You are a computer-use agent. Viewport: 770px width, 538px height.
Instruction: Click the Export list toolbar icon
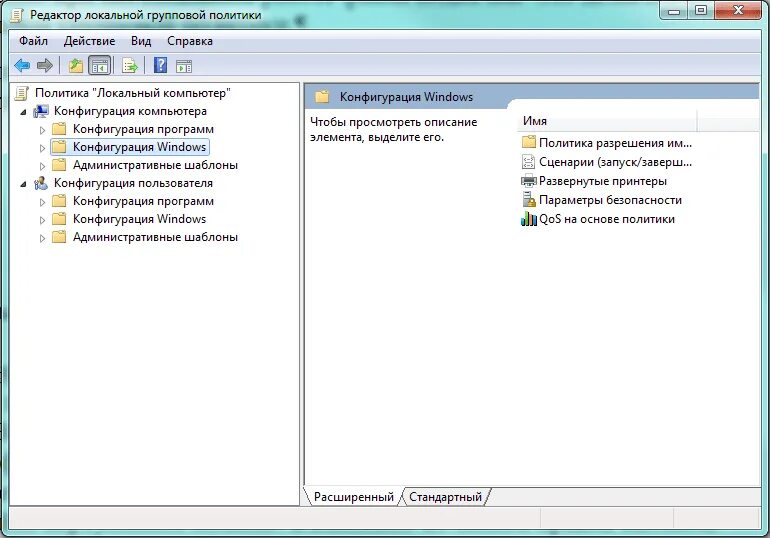click(x=130, y=65)
